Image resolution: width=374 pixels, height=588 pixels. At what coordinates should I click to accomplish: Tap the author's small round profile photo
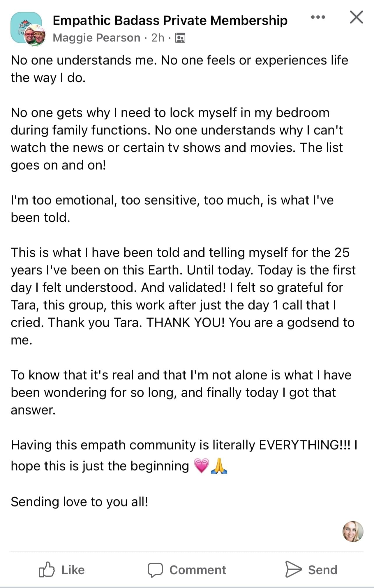[35, 36]
